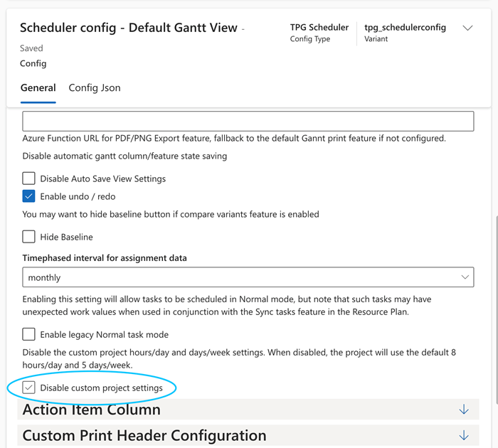Screen dimensions: 498x448
Task: Click the chevron in the monthly interval dropdown
Action: click(465, 277)
